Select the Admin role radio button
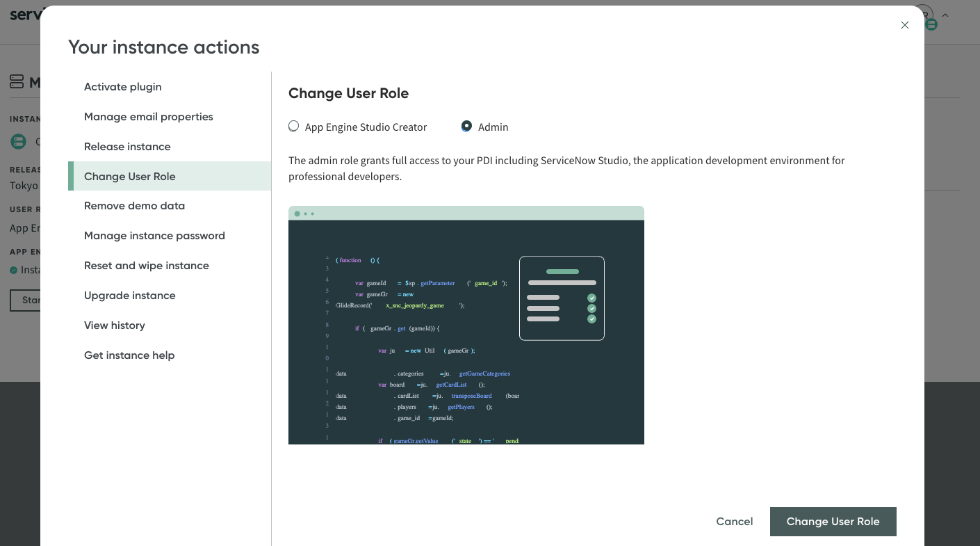 (467, 127)
